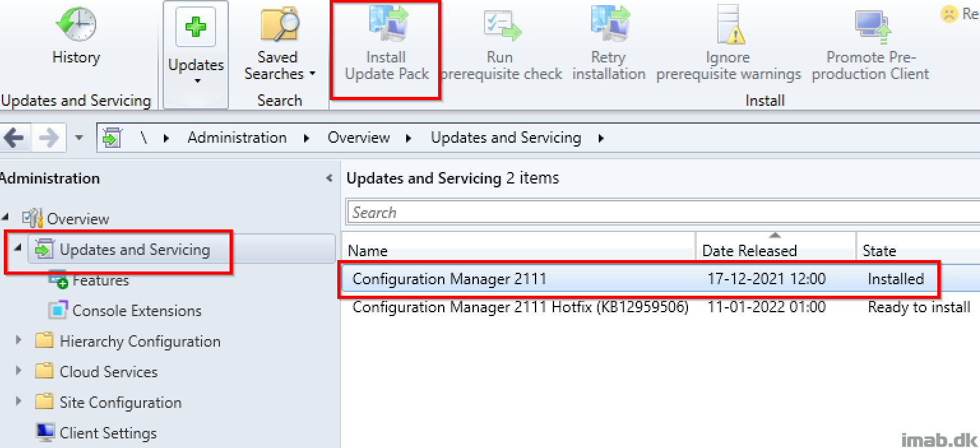Click the back navigation arrow
The image size is (980, 448).
click(14, 138)
